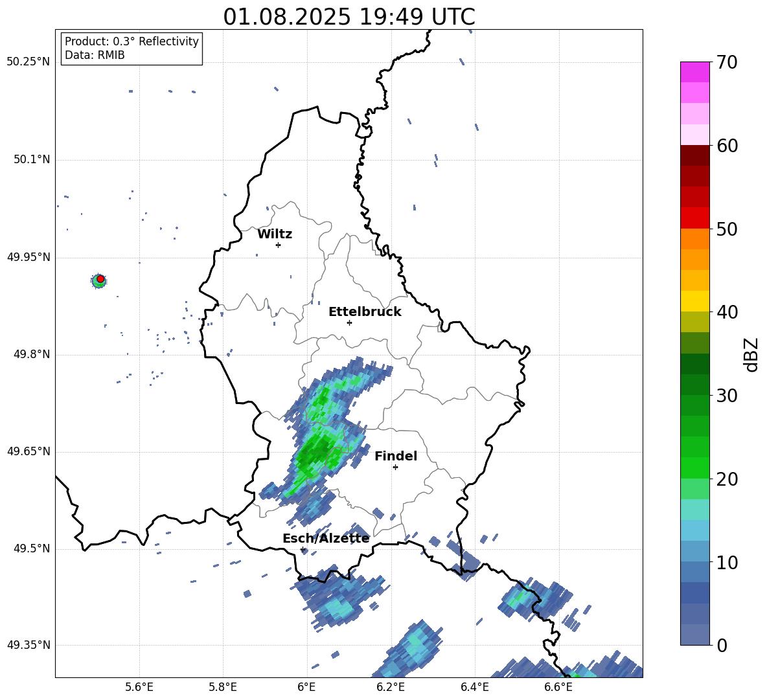The image size is (767, 700).
Task: Click the 49.35°N latitude label
Action: point(29,645)
